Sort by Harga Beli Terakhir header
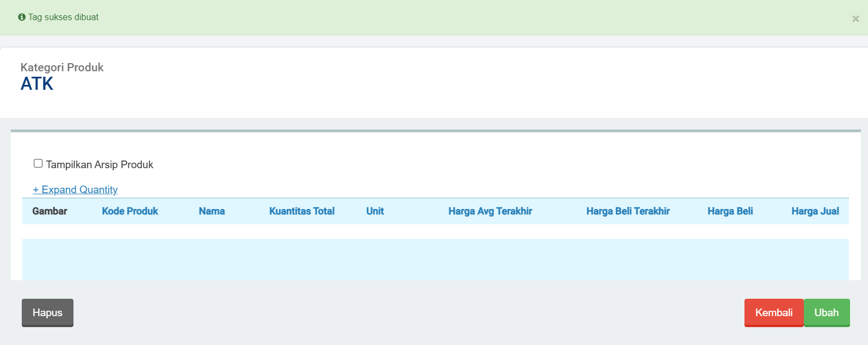The height and width of the screenshot is (345, 868). tap(628, 211)
